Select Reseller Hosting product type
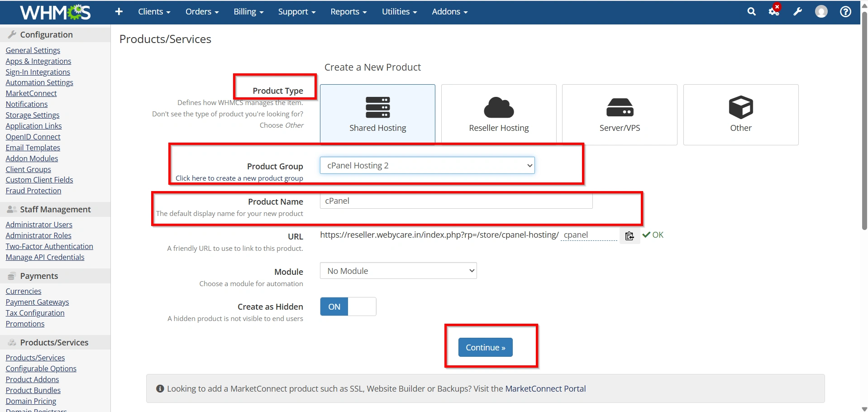This screenshot has height=412, width=868. click(499, 115)
